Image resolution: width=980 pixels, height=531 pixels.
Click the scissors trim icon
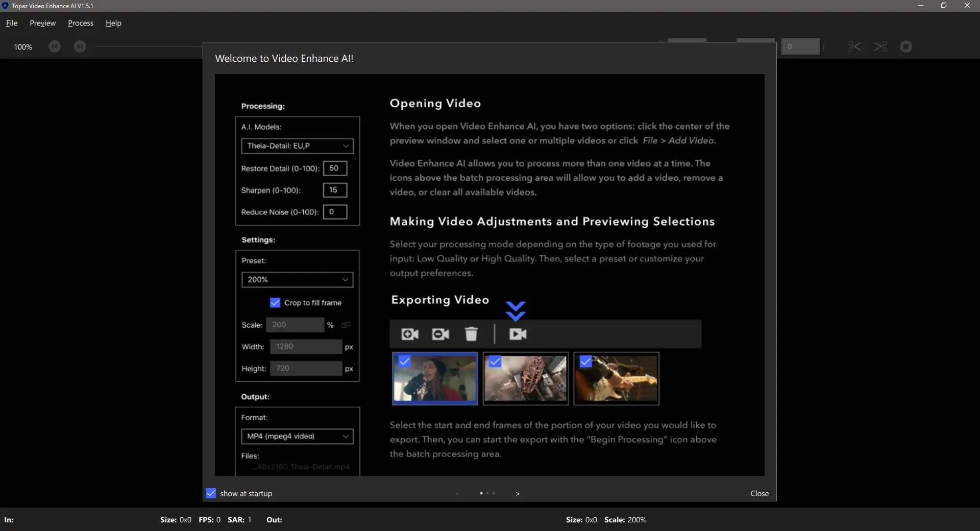point(854,46)
